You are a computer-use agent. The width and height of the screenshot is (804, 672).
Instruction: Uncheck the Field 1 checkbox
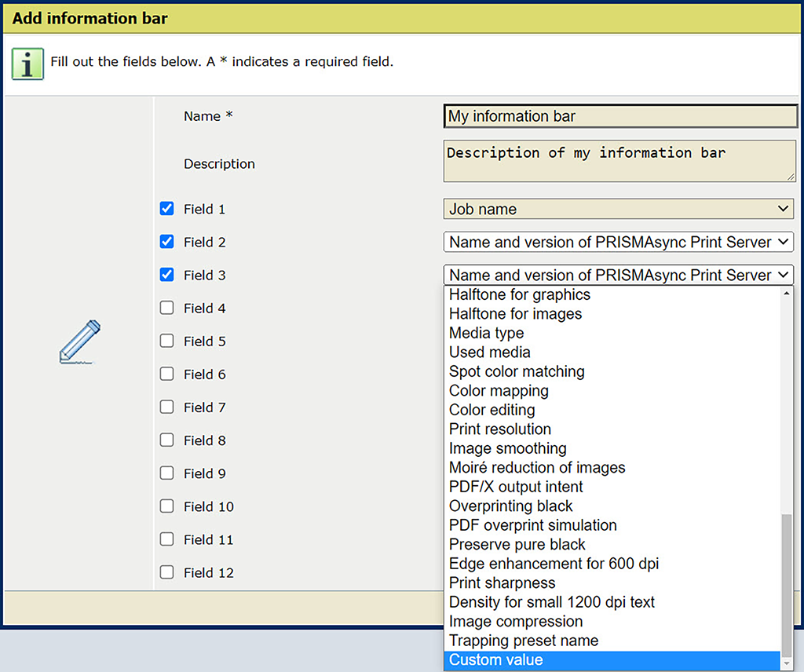pyautogui.click(x=166, y=209)
